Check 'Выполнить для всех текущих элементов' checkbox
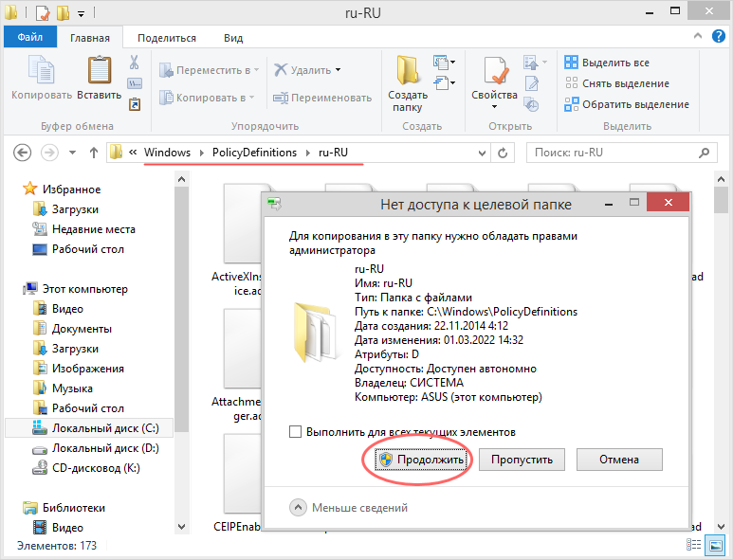This screenshot has height=560, width=733. point(295,431)
